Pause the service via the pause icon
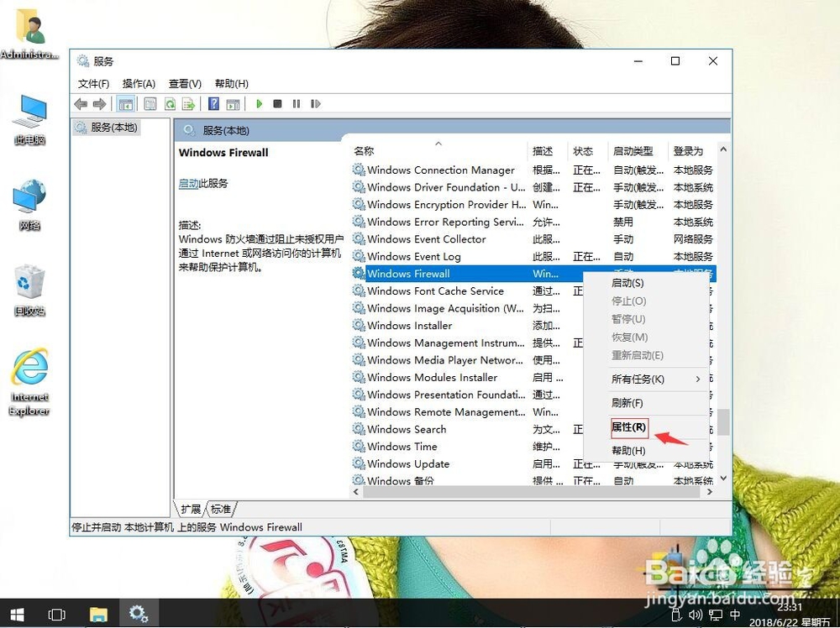The image size is (840, 628). [x=298, y=103]
